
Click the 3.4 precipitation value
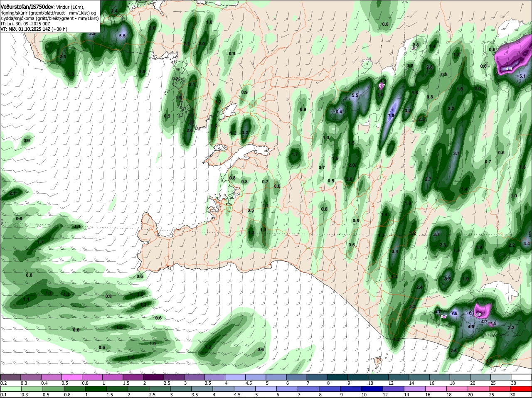395,251
